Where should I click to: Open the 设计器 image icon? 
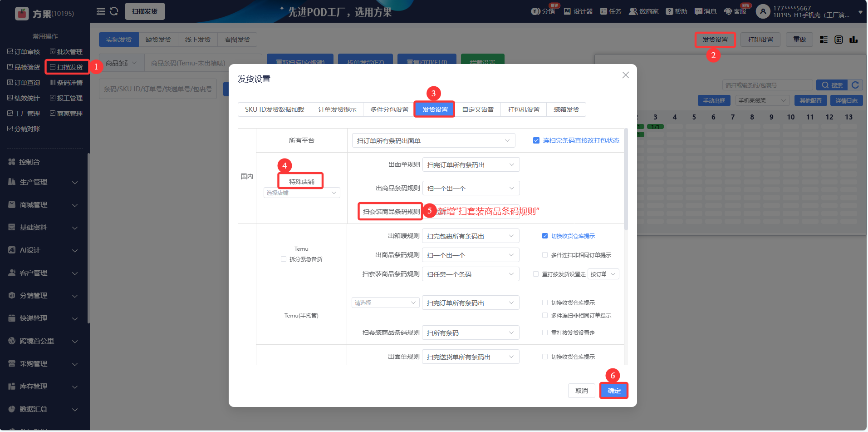(x=567, y=11)
